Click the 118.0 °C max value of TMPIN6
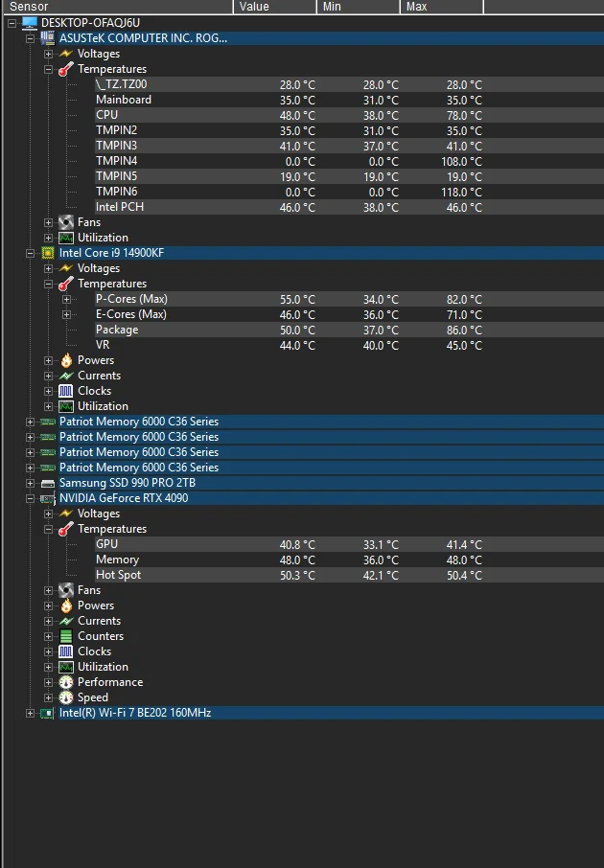The height and width of the screenshot is (868, 604). [x=461, y=192]
